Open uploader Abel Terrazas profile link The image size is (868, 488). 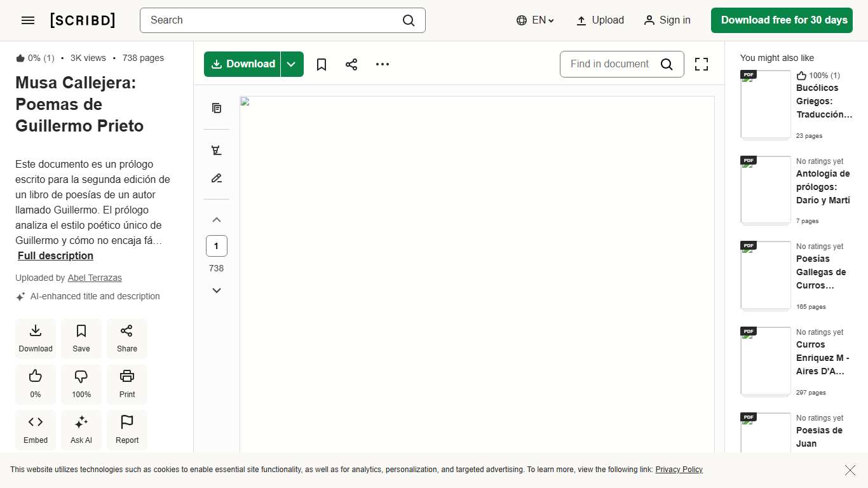point(95,278)
